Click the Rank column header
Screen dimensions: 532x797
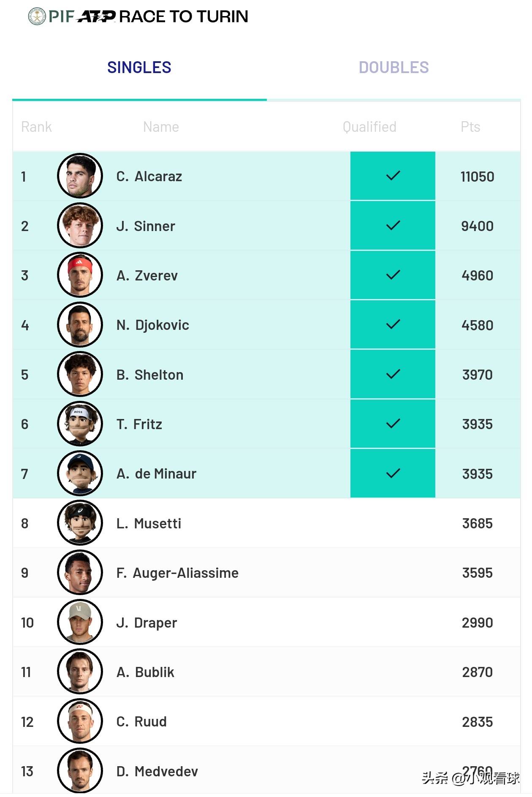tap(36, 127)
